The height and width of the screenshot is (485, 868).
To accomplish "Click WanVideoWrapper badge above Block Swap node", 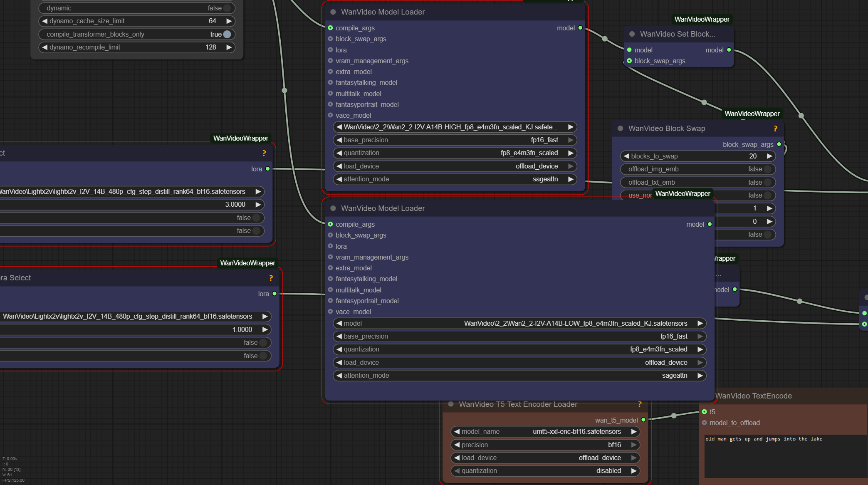I will (752, 114).
